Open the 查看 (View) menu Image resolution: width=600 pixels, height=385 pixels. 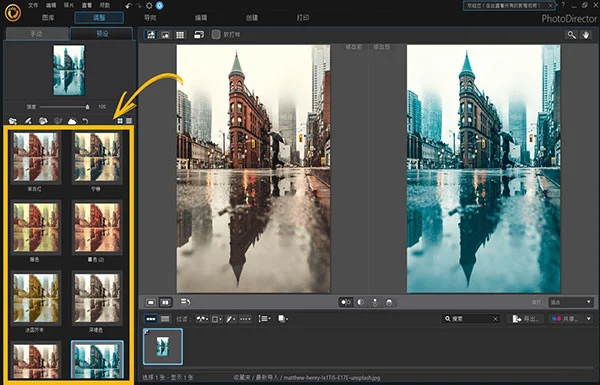(x=87, y=5)
